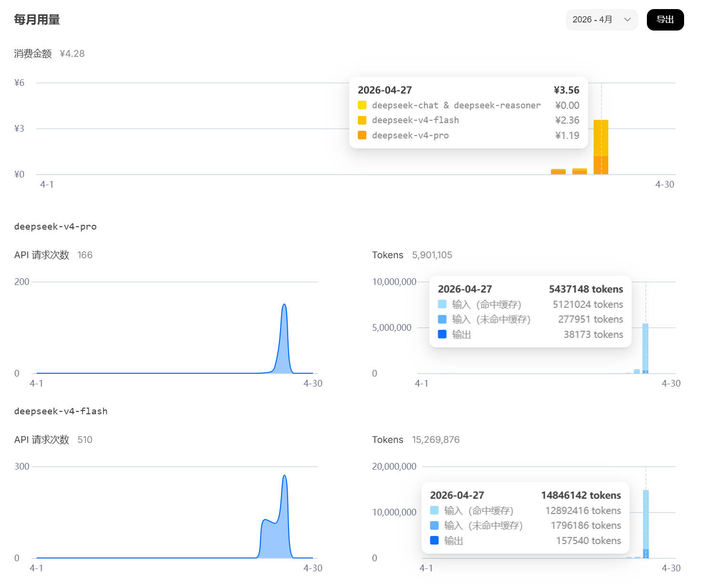Image resolution: width=707 pixels, height=588 pixels.
Task: Click the highest peak of deepseek-v4-flash requests chart
Action: pos(285,476)
